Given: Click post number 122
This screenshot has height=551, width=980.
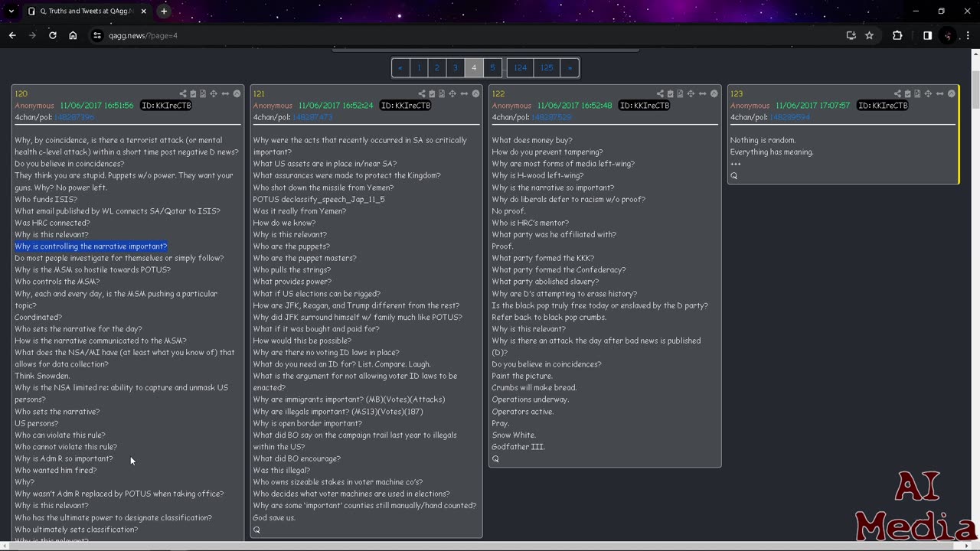Looking at the screenshot, I should pos(498,93).
